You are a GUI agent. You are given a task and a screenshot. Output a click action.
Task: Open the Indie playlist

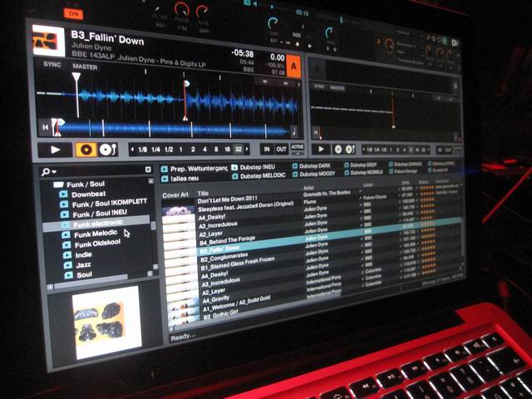[83, 255]
